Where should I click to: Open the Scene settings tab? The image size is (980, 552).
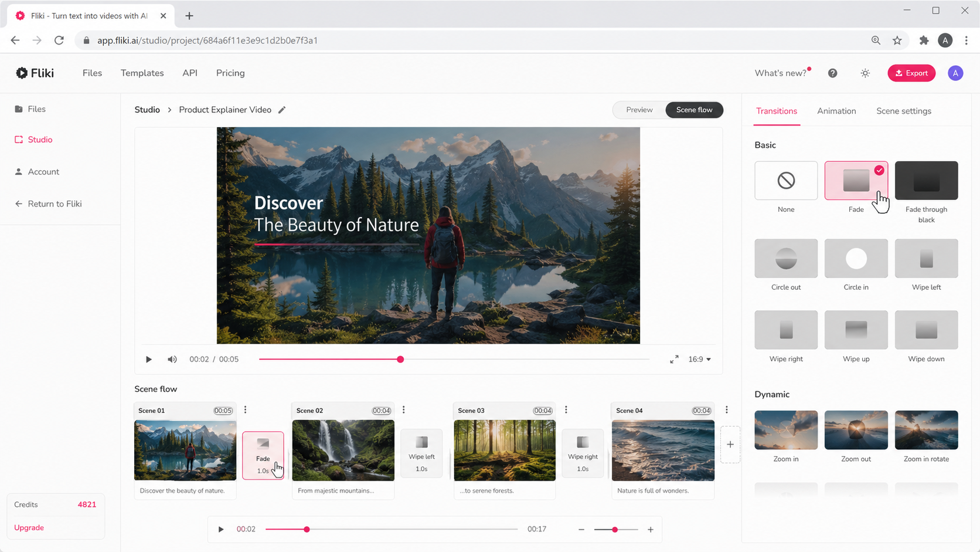tap(903, 111)
